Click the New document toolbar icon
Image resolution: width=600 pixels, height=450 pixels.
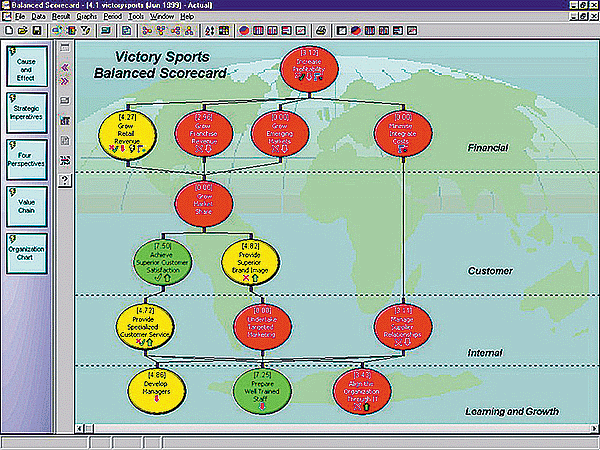coord(9,31)
